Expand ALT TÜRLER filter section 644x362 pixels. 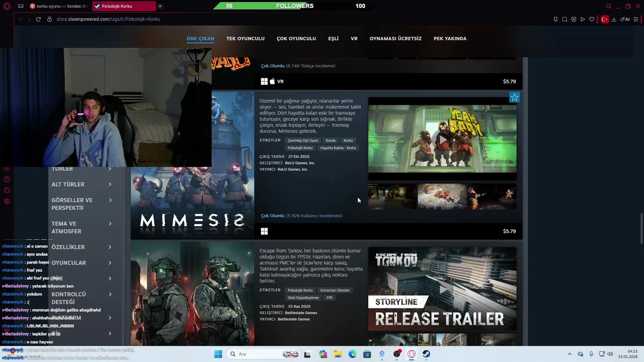click(x=82, y=185)
